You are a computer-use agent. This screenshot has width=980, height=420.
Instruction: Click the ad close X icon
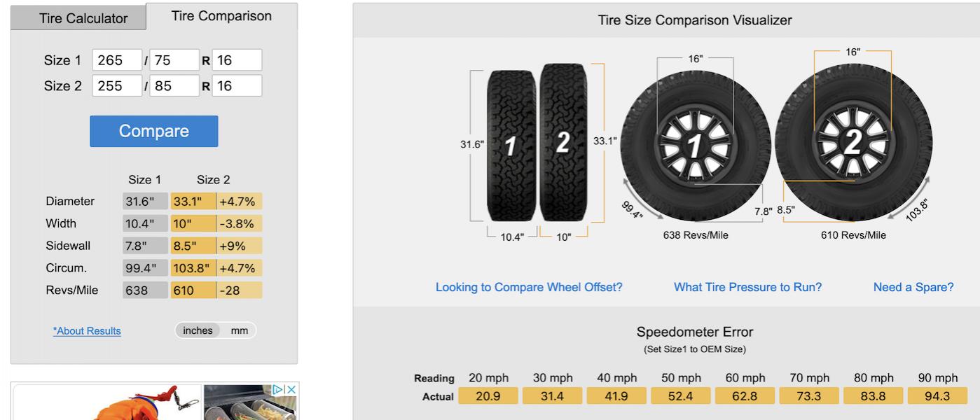coord(292,389)
